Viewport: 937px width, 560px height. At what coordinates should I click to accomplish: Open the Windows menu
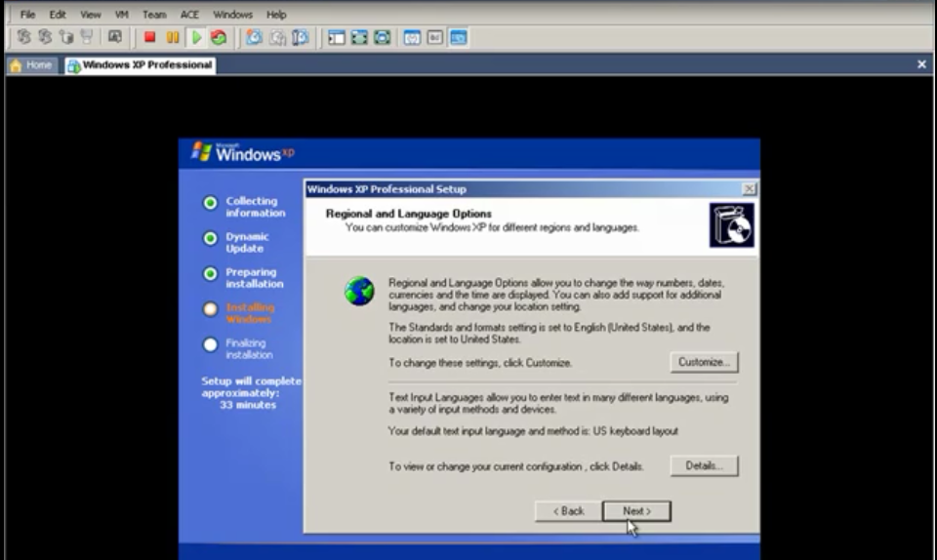point(232,15)
